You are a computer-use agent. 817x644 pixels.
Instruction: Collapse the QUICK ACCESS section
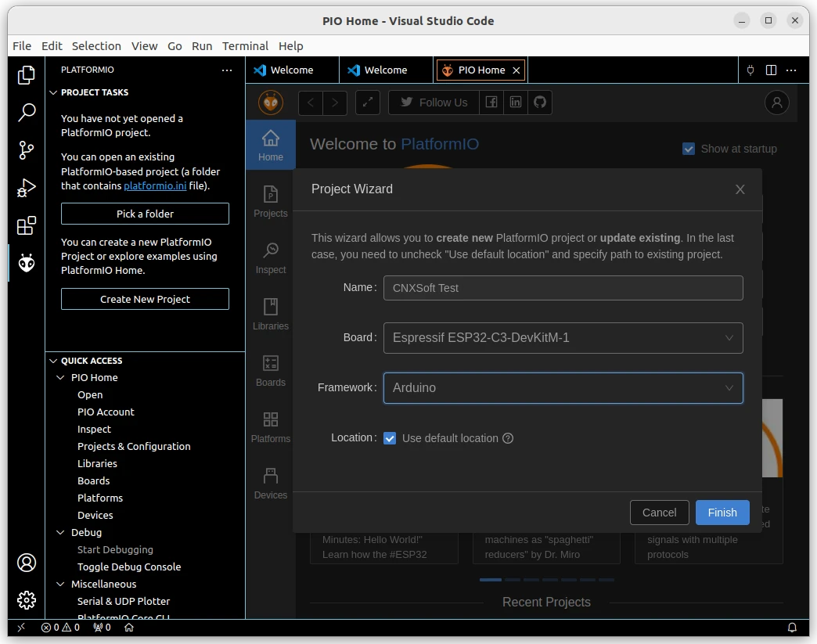click(92, 361)
